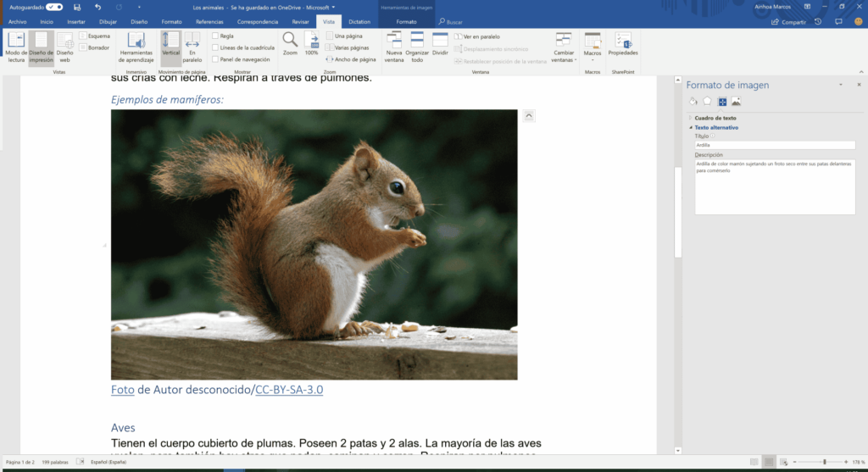
Task: Open SharePoint Propiedades
Action: [x=623, y=44]
